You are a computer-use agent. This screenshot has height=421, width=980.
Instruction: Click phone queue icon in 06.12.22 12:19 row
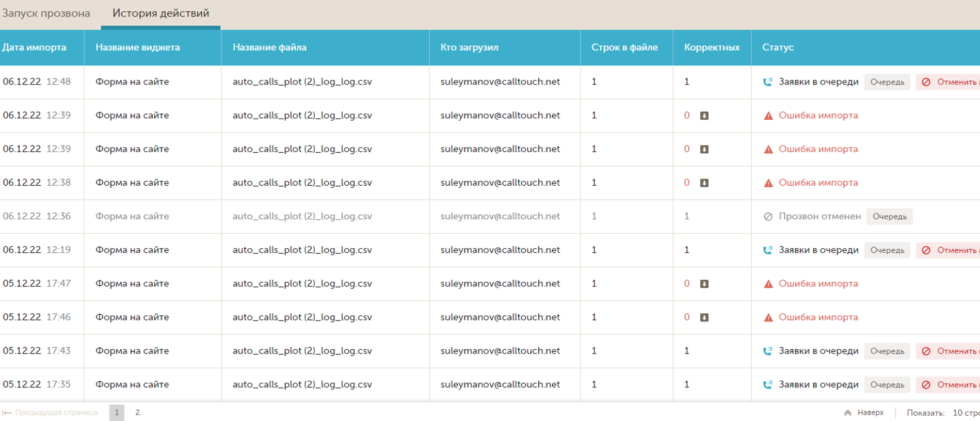[768, 250]
